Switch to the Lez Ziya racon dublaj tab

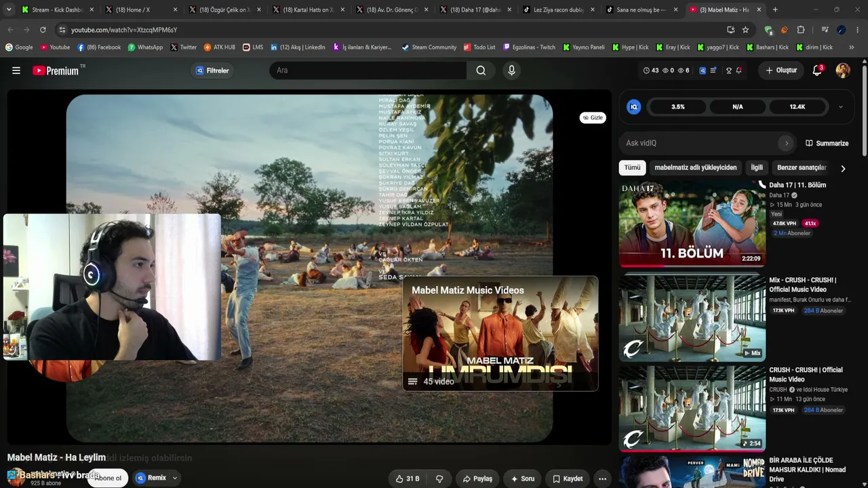[x=559, y=9]
